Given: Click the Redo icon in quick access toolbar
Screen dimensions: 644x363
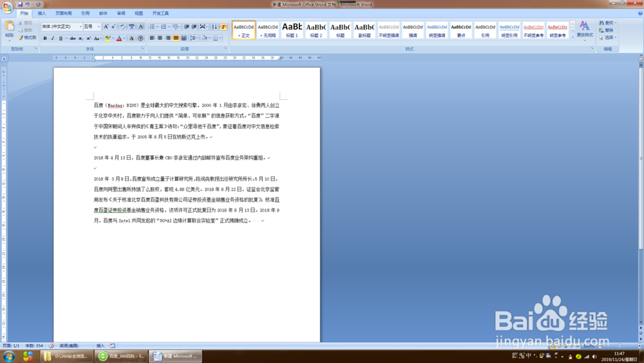Looking at the screenshot, I should 38,4.
